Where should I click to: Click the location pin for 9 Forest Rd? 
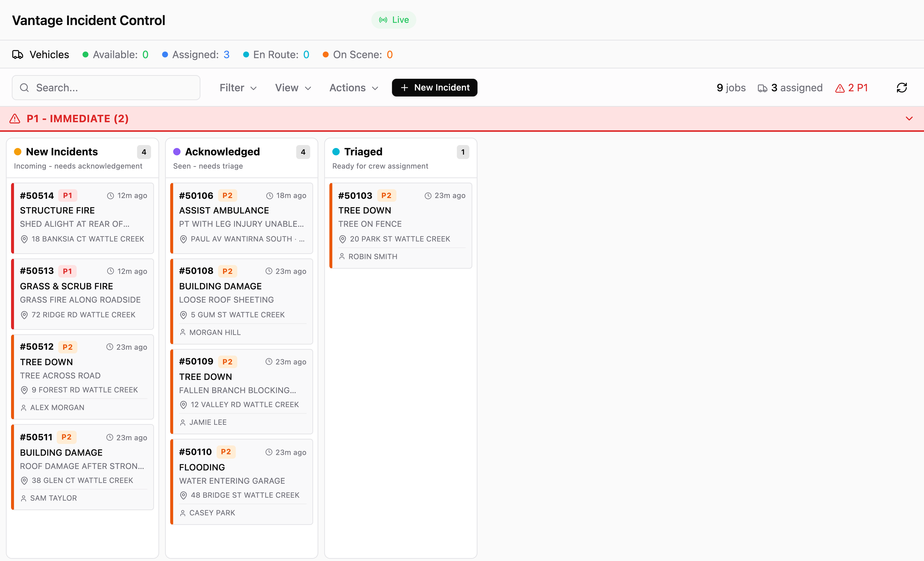coord(24,390)
